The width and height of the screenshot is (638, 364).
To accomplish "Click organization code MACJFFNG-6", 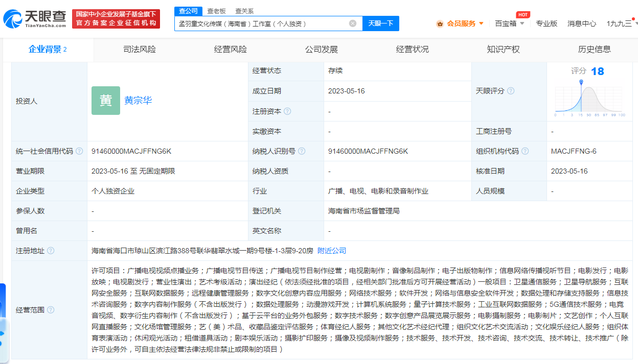I will pos(574,151).
